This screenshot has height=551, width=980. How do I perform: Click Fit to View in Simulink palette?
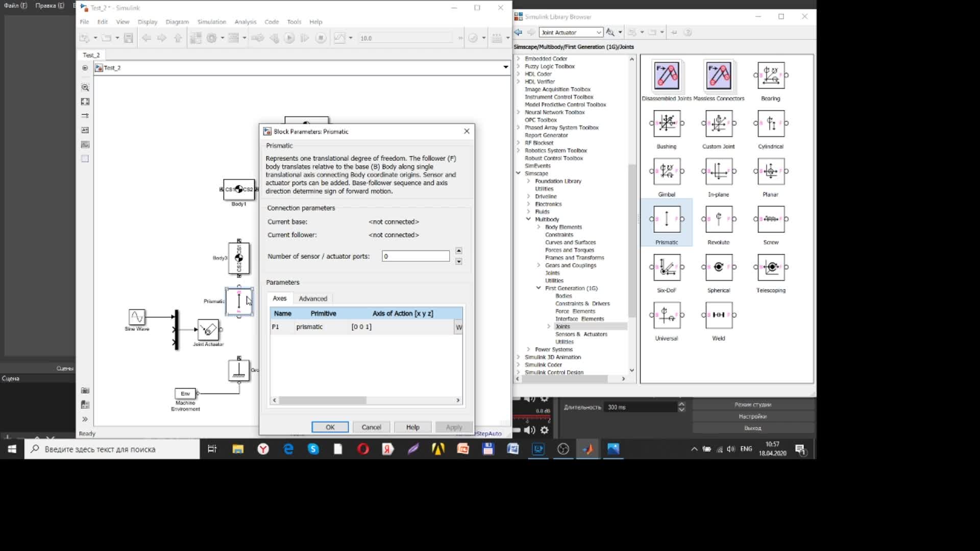click(85, 102)
